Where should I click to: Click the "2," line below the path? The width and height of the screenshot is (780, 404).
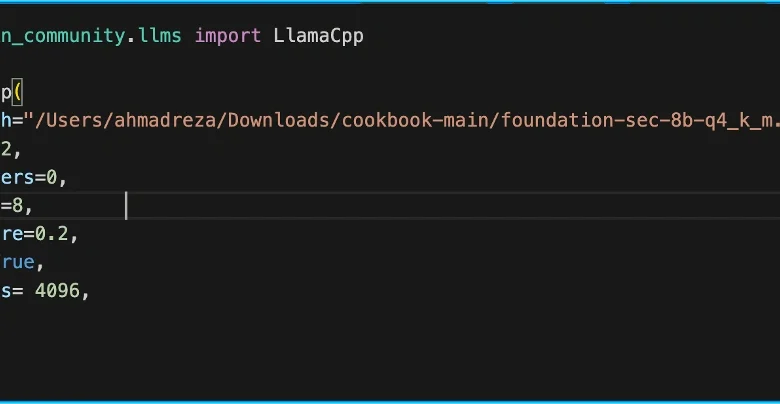pyautogui.click(x=8, y=149)
